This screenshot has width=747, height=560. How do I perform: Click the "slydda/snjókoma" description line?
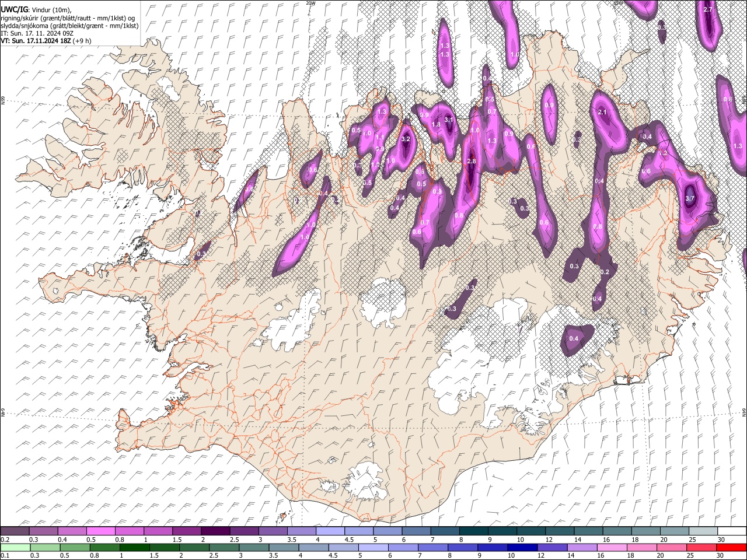coord(69,26)
